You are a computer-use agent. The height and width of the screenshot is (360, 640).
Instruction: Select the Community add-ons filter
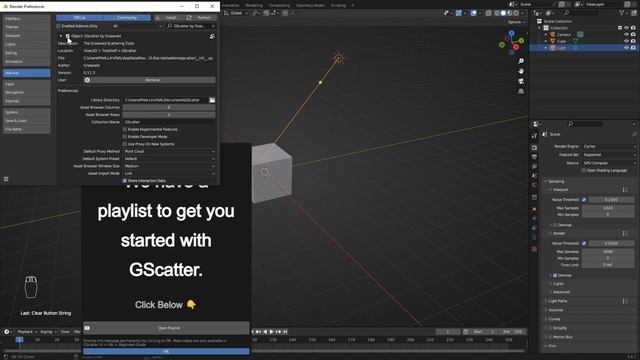click(127, 18)
